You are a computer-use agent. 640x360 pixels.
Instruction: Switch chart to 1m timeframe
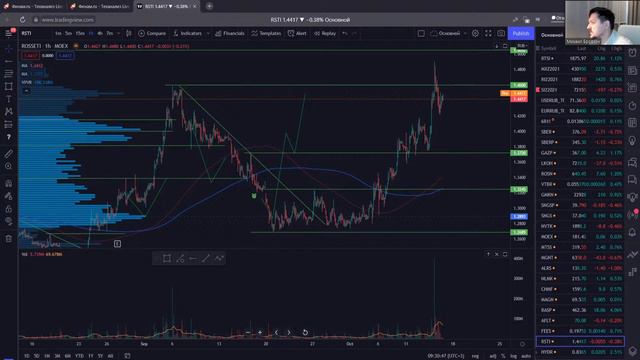click(x=58, y=33)
